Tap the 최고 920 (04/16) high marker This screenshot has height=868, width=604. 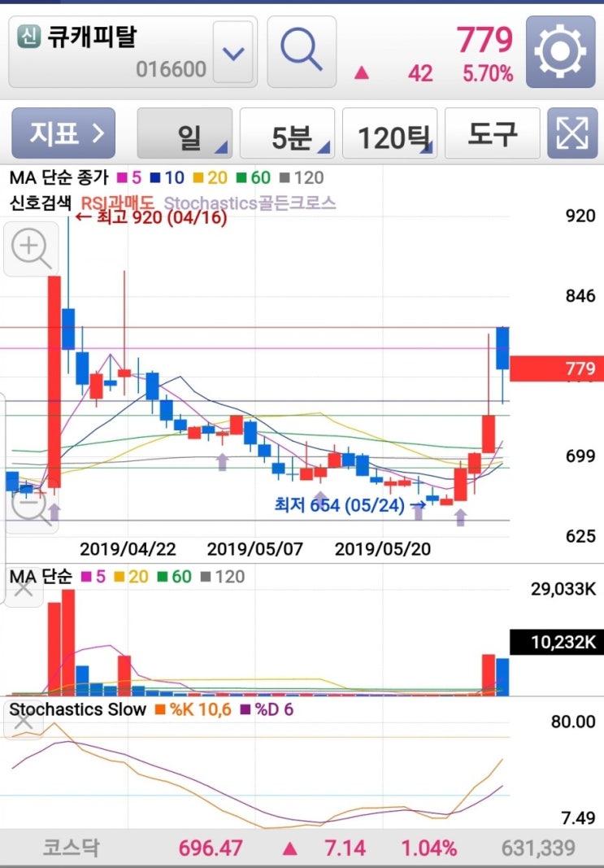tap(151, 217)
